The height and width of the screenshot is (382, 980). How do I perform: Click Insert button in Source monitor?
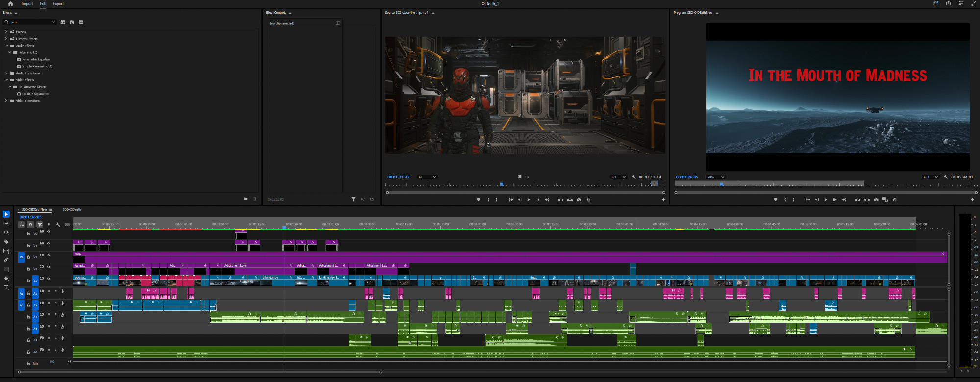tap(561, 200)
